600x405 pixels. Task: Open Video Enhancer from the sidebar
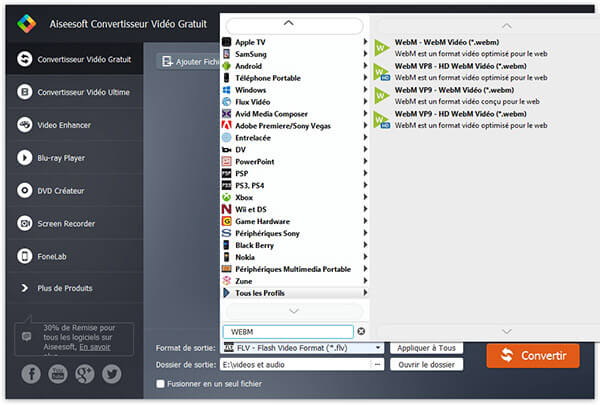point(72,125)
